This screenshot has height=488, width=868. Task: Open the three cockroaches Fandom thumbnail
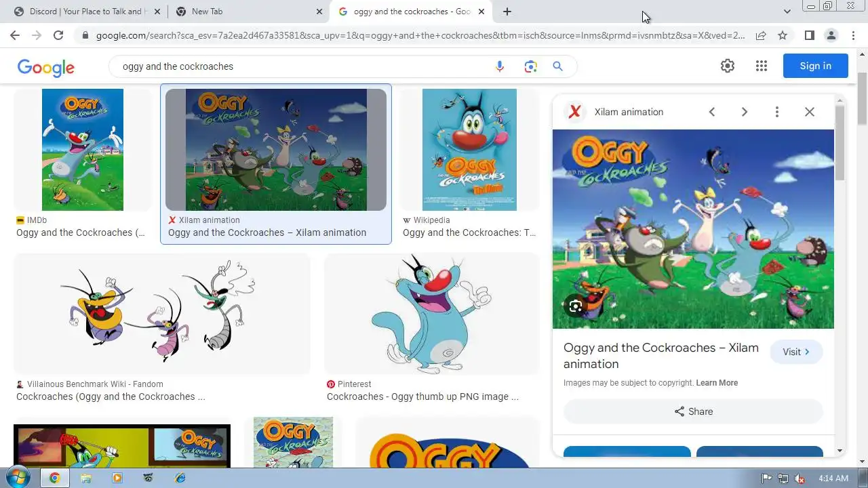(x=162, y=314)
